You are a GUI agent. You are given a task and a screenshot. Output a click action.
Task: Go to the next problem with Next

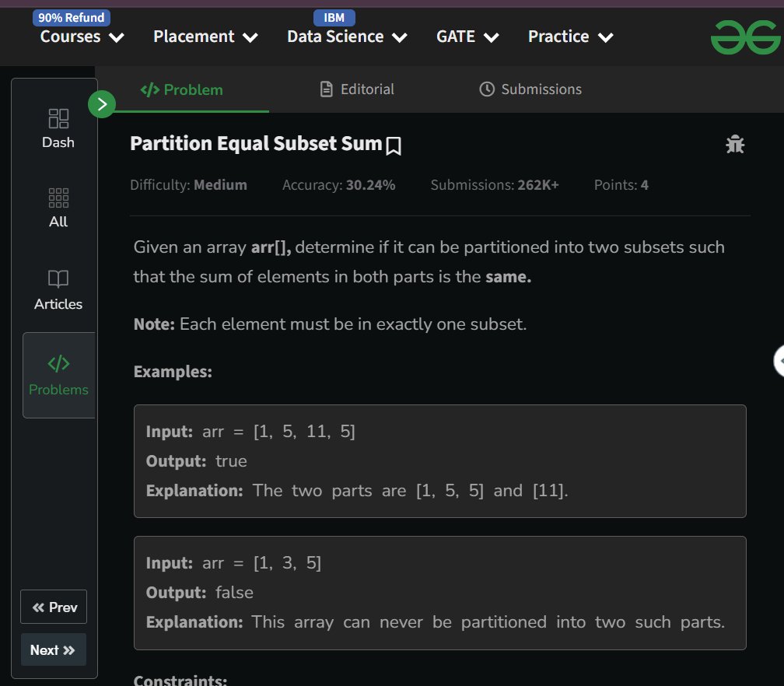(54, 649)
